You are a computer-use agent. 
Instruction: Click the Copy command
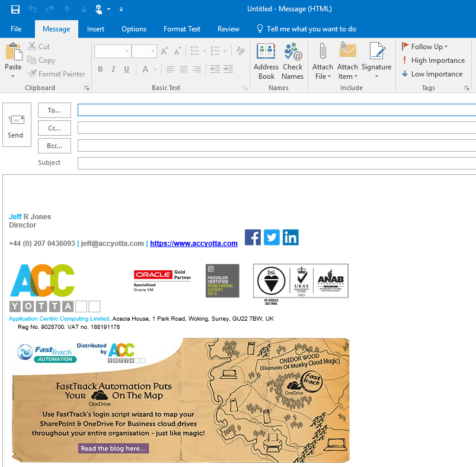pyautogui.click(x=41, y=60)
